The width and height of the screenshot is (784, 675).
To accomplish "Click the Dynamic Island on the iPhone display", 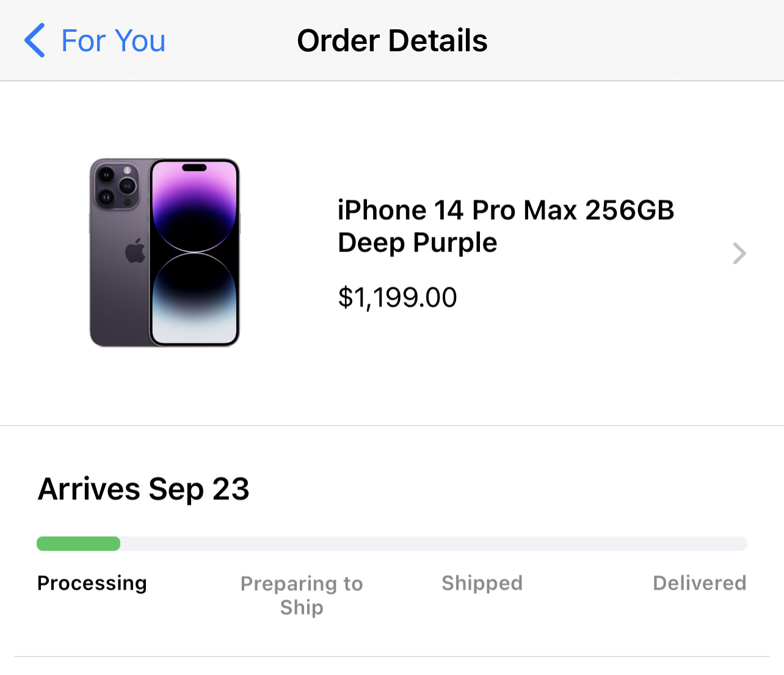I will tap(195, 168).
